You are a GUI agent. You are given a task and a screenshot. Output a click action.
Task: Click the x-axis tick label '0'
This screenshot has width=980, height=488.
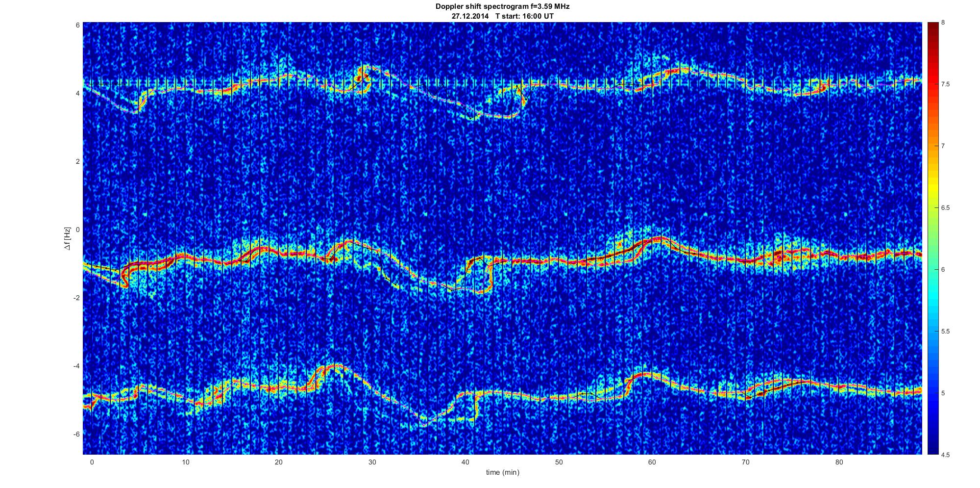(92, 462)
